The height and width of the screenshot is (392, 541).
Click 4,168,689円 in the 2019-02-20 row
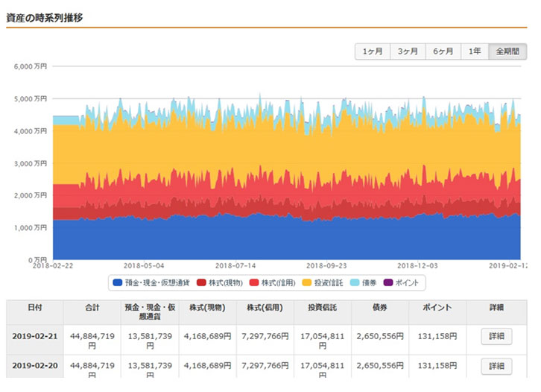point(207,366)
